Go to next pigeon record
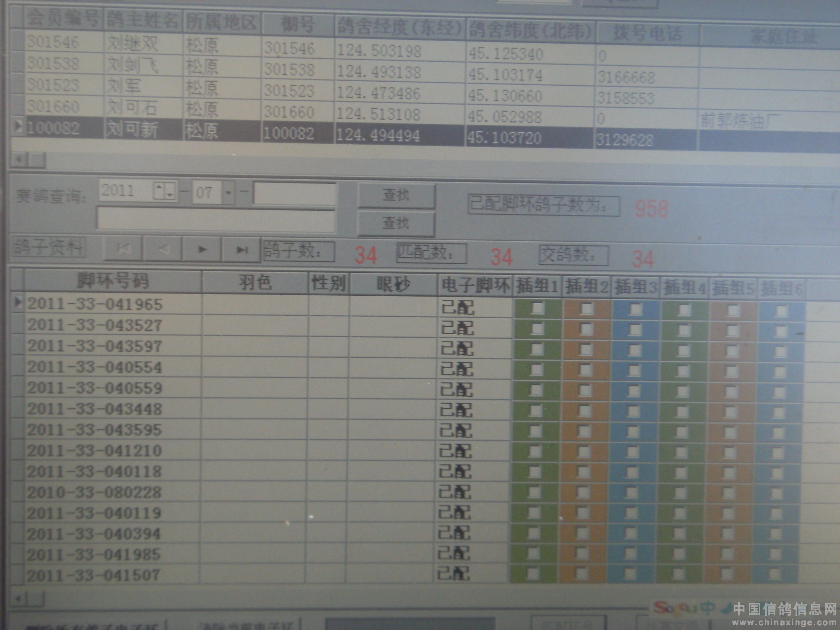This screenshot has width=840, height=630. point(202,249)
